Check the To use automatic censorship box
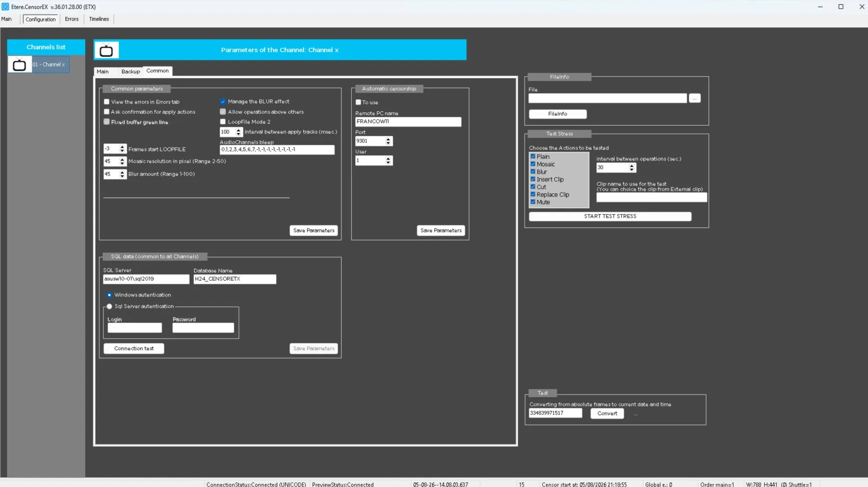The height and width of the screenshot is (487, 868). [358, 102]
